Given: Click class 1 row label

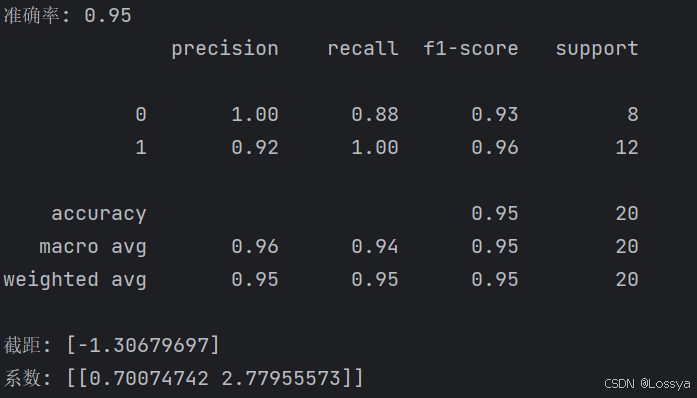Looking at the screenshot, I should (x=141, y=148).
